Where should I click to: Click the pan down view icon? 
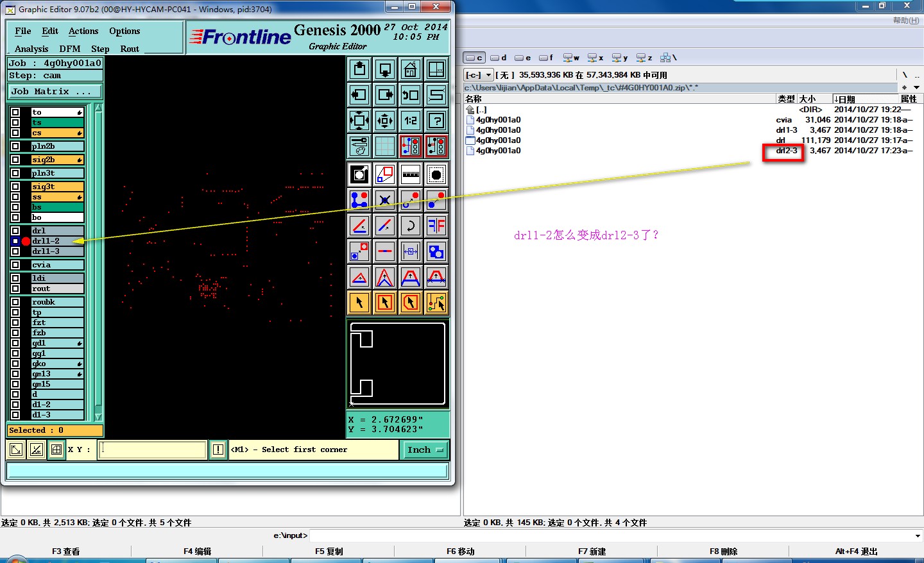click(385, 69)
